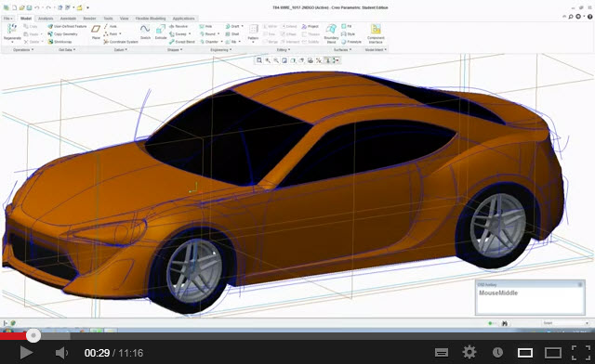
Task: Click the Fill surface tool
Action: click(x=347, y=27)
